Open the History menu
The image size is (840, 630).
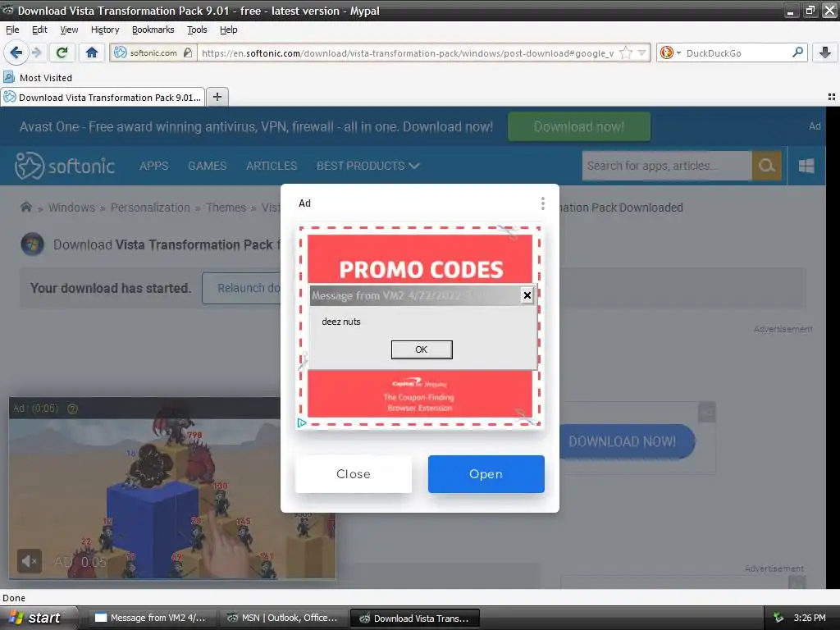pos(105,30)
